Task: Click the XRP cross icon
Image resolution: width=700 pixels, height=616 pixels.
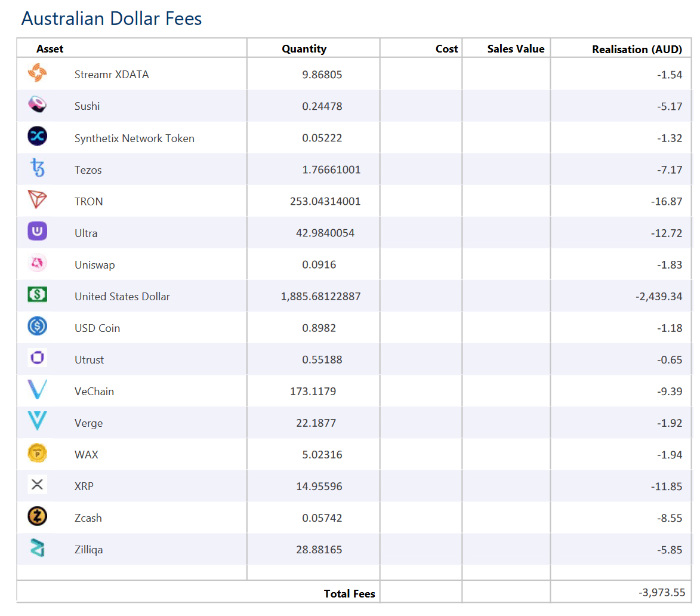Action: point(38,485)
